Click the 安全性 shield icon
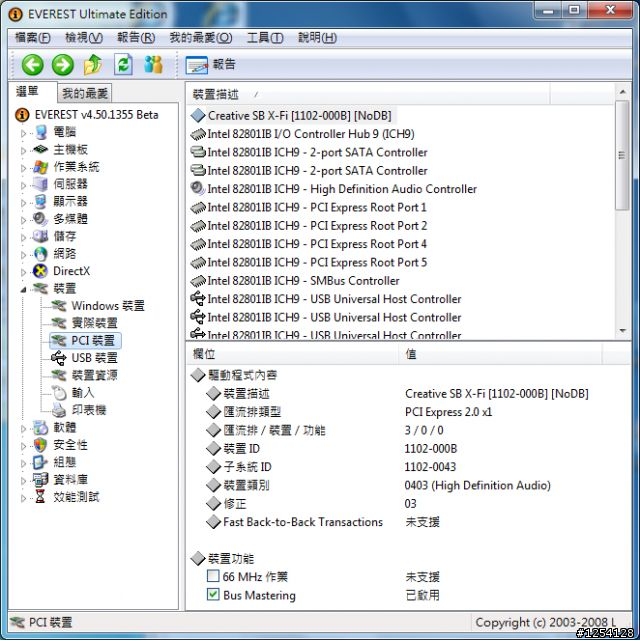 pyautogui.click(x=40, y=445)
